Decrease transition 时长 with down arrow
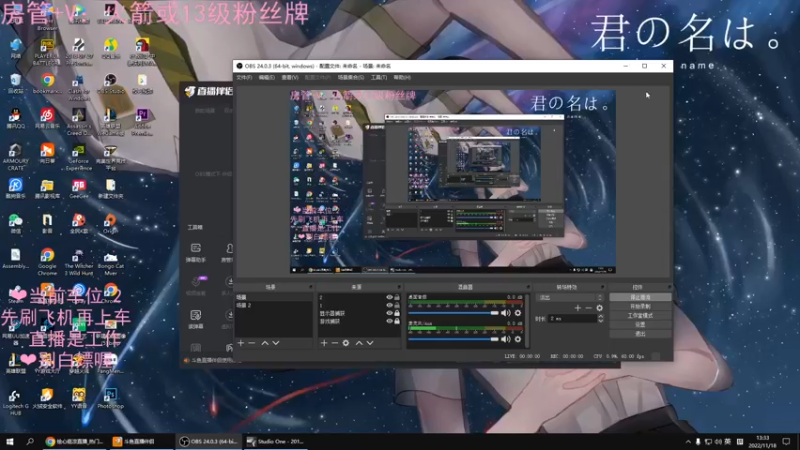 coord(601,321)
